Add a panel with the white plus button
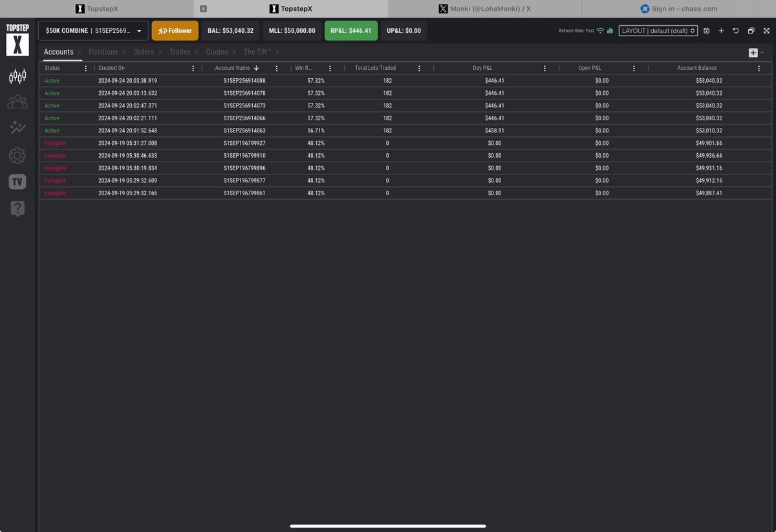Screen dimensions: 776x532 point(753,53)
